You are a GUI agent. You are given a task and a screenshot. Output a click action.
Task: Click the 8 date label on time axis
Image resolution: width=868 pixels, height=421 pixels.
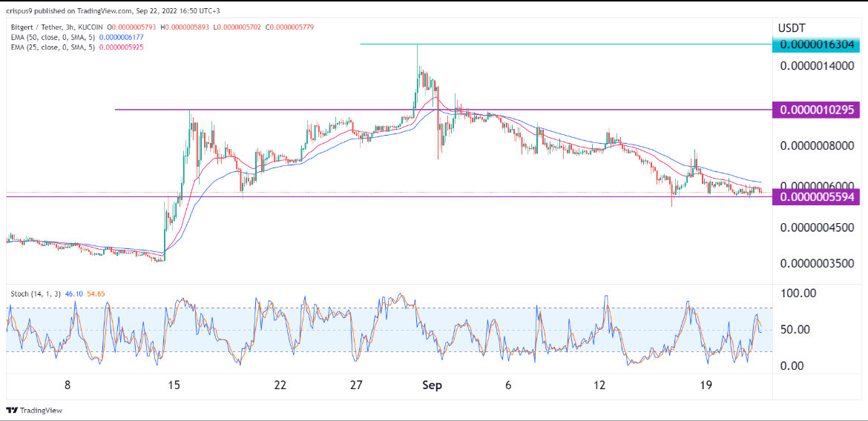coord(67,385)
